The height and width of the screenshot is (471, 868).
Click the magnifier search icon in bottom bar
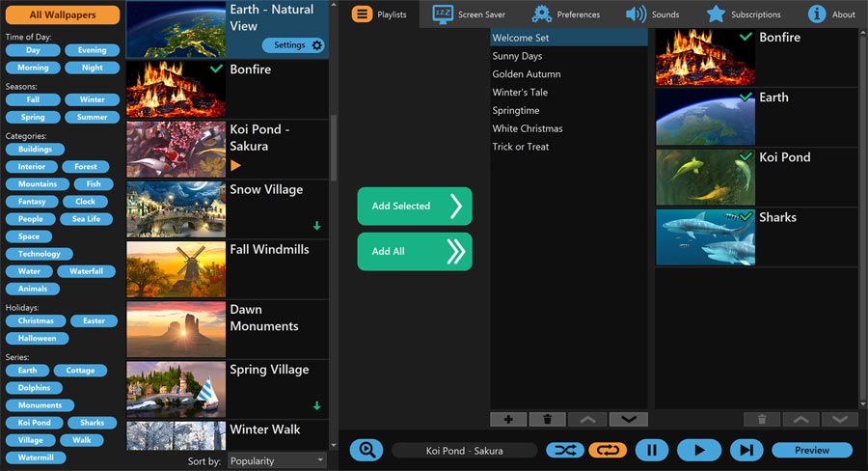pos(366,450)
